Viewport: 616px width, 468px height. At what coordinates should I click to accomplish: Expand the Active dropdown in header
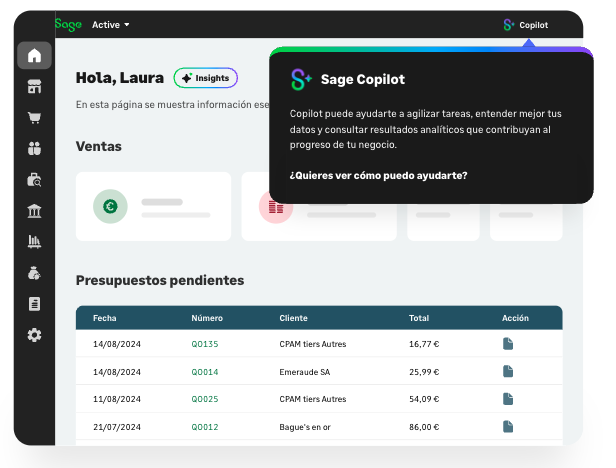pyautogui.click(x=111, y=24)
